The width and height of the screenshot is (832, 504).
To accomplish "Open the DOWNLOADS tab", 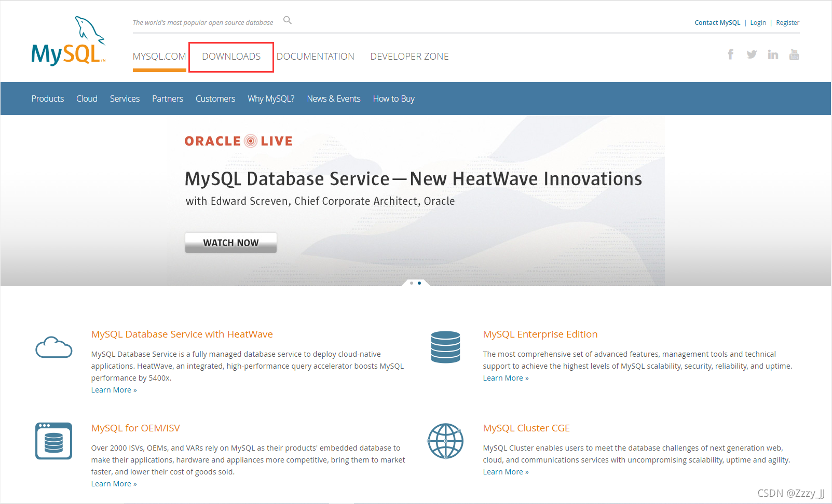I will 231,57.
